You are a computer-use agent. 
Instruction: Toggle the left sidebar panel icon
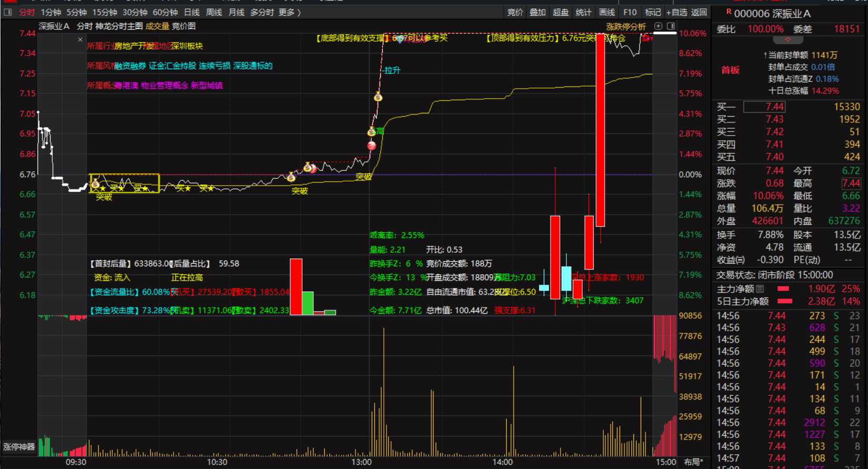(8, 12)
